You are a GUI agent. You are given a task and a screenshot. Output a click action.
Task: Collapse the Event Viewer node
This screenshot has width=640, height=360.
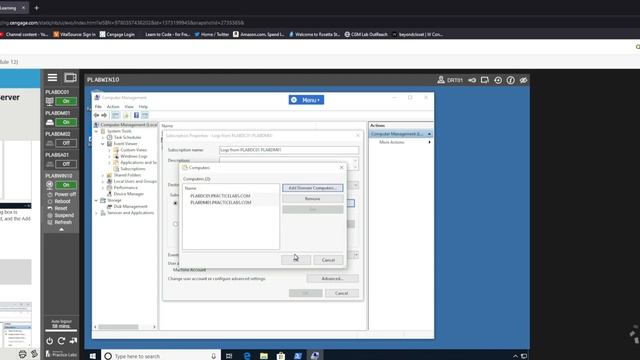pyautogui.click(x=103, y=144)
